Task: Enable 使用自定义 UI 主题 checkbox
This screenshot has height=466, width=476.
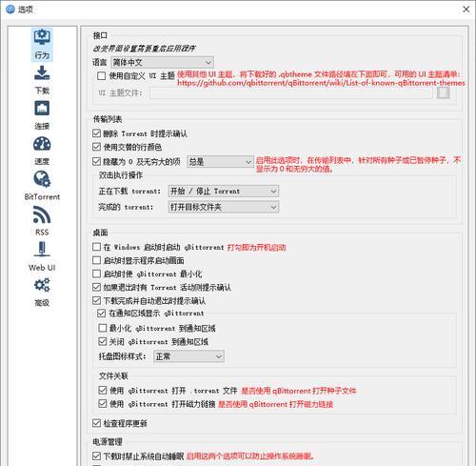Action: (102, 76)
